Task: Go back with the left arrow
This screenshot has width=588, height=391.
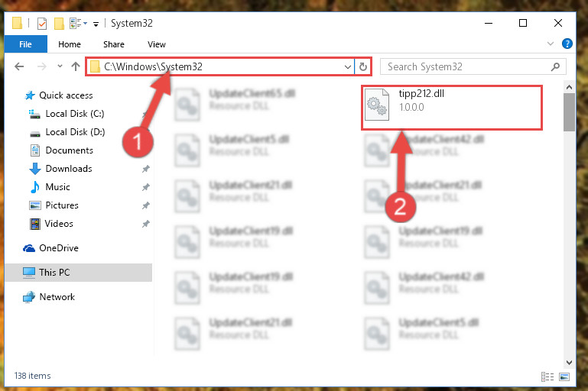Action: [19, 66]
